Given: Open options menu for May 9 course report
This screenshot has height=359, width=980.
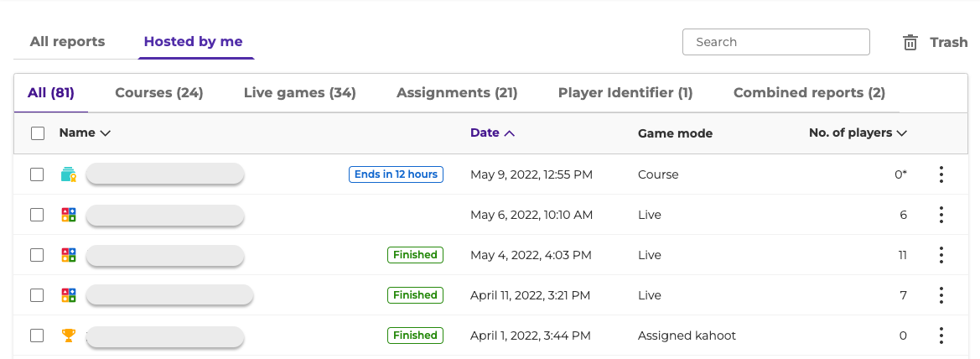Looking at the screenshot, I should click(x=941, y=174).
